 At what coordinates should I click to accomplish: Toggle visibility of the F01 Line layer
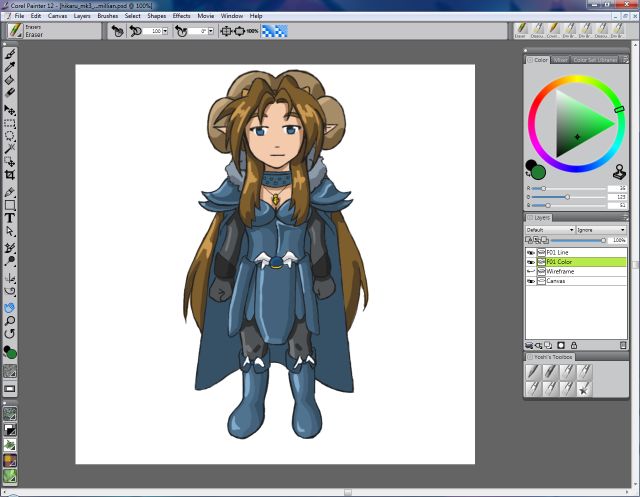coord(531,253)
